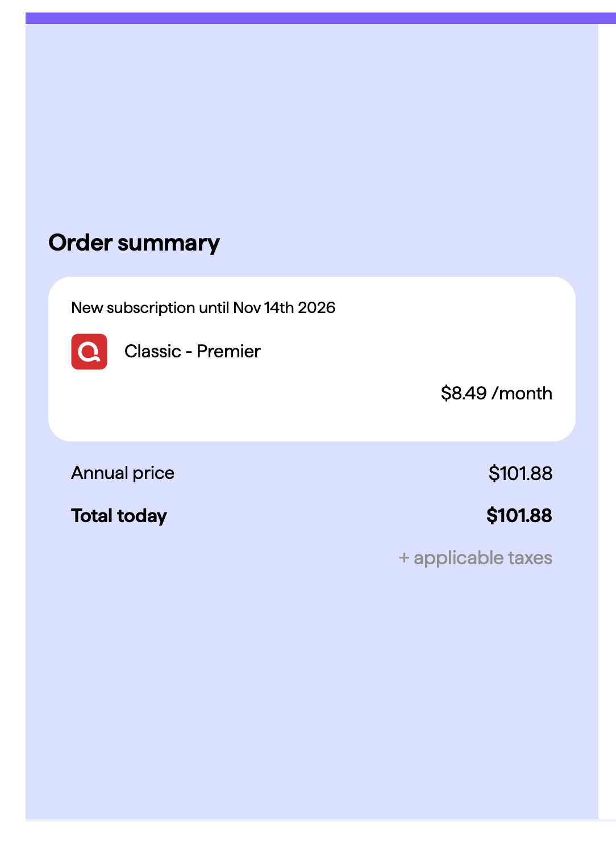
Task: Click the red Quicken logo icon
Action: (89, 352)
